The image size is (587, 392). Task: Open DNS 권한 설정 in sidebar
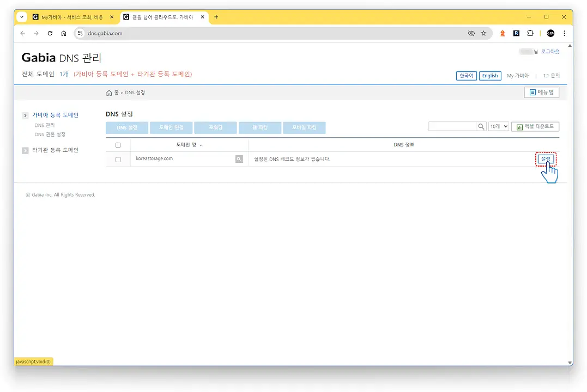click(x=50, y=134)
